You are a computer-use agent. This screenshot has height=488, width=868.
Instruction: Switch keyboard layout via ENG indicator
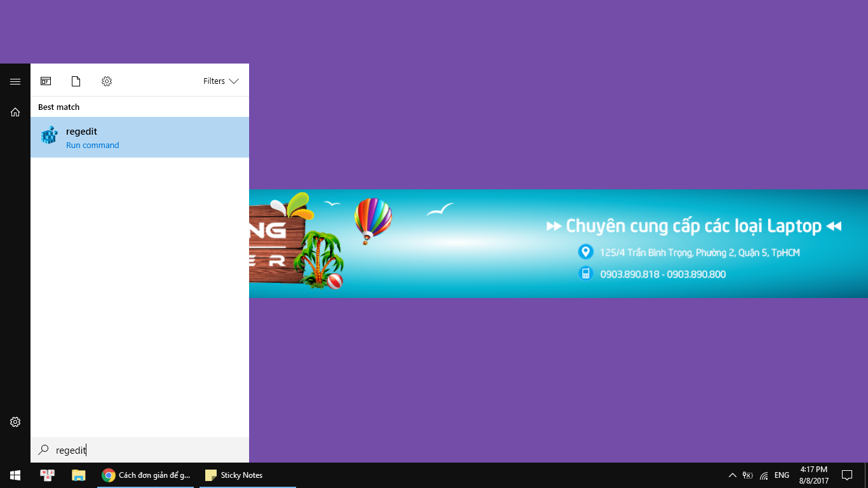[781, 475]
